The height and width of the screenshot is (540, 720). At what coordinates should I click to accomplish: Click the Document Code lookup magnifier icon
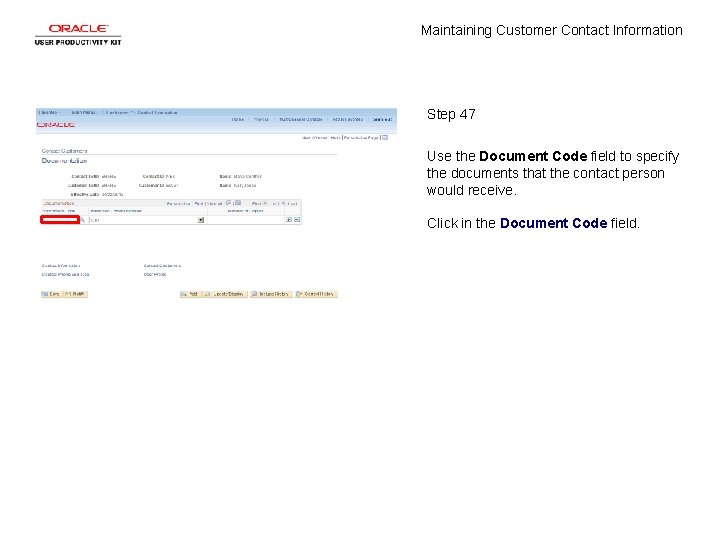point(83,220)
